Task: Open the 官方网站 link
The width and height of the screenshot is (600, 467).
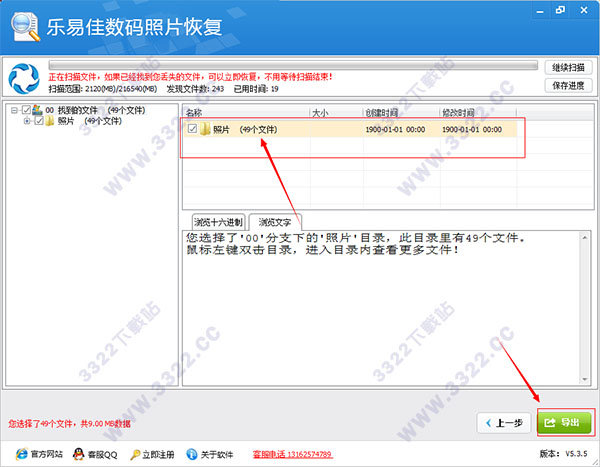Action: (46, 454)
